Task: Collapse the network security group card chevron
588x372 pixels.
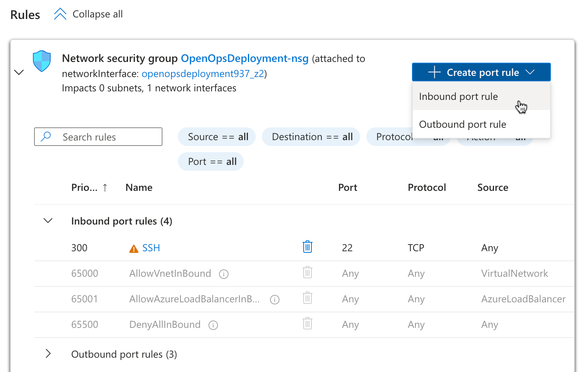Action: (x=19, y=72)
